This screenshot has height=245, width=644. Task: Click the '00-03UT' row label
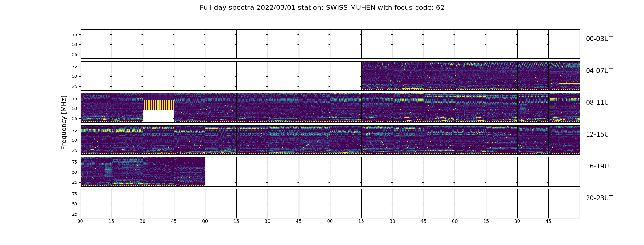599,39
